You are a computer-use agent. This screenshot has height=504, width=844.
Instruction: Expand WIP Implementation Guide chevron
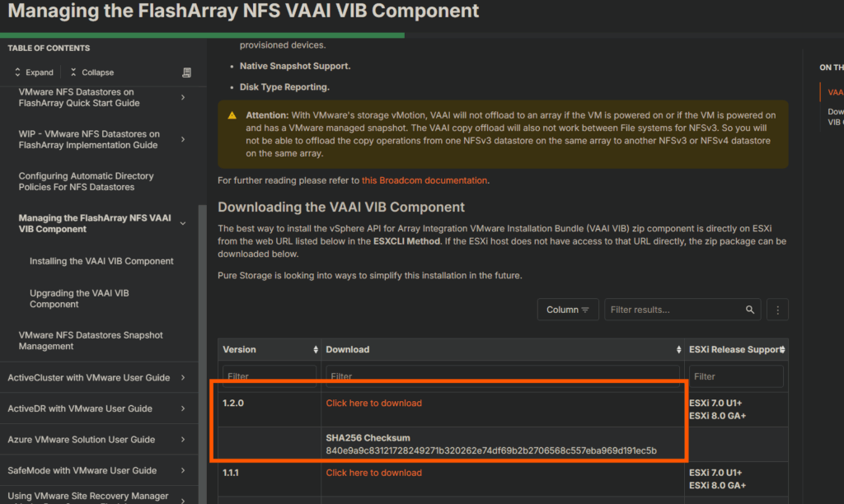pos(183,140)
